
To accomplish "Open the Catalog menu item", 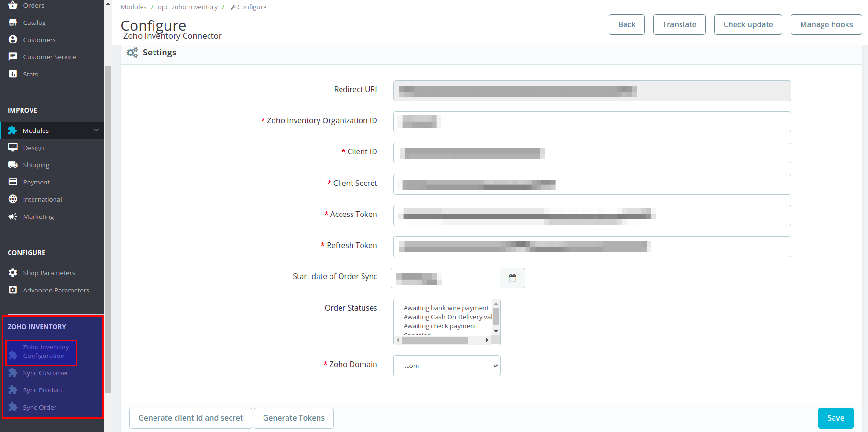I will click(34, 22).
